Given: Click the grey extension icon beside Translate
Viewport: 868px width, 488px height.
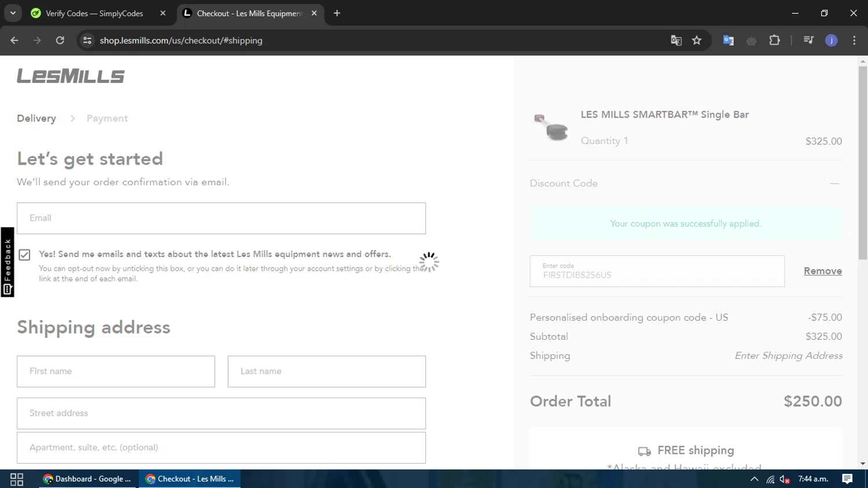Looking at the screenshot, I should [751, 41].
